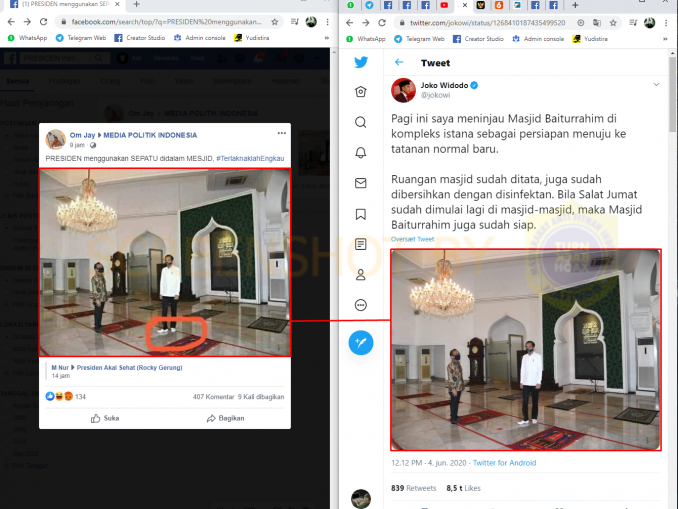Open the MEDIA POLITIK INDONESIA group link

click(x=150, y=135)
